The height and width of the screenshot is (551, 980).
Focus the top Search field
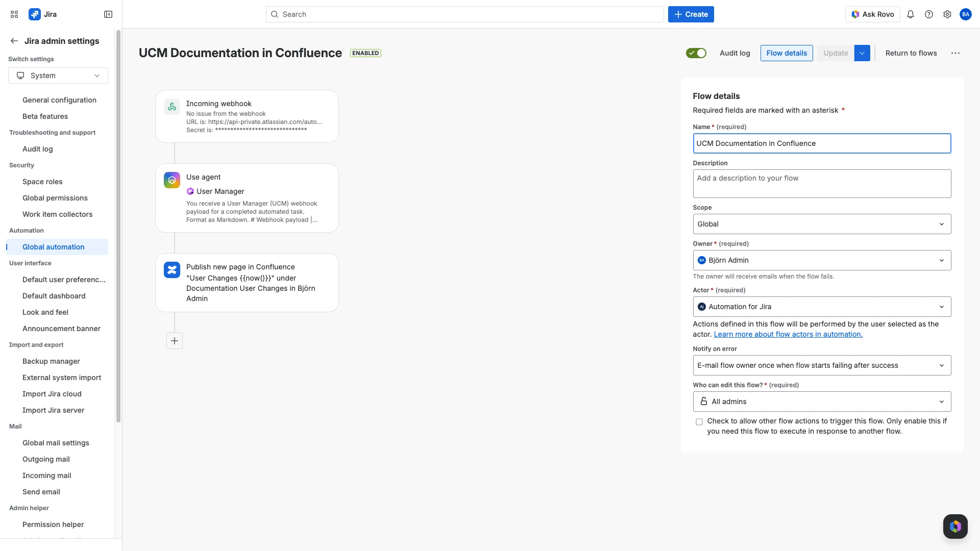coord(464,14)
